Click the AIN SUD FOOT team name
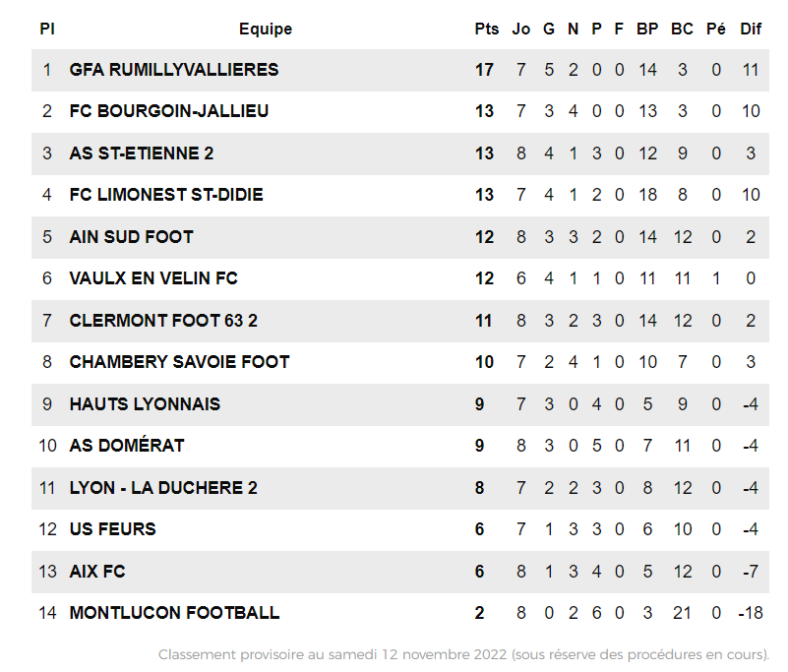 coord(131,237)
